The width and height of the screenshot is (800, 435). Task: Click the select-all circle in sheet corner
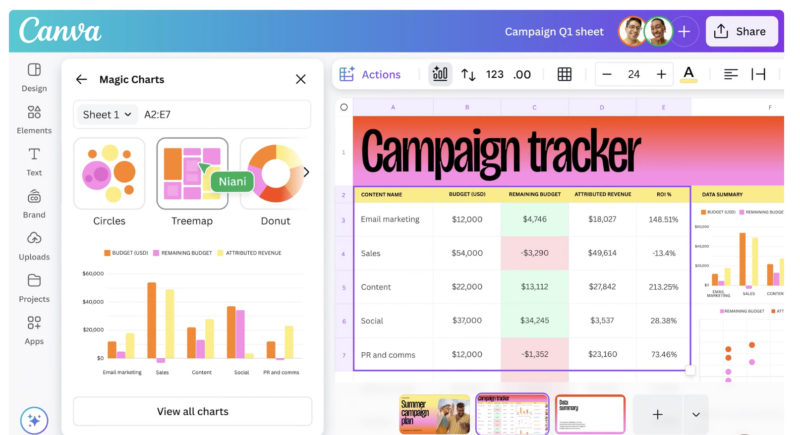tap(344, 107)
